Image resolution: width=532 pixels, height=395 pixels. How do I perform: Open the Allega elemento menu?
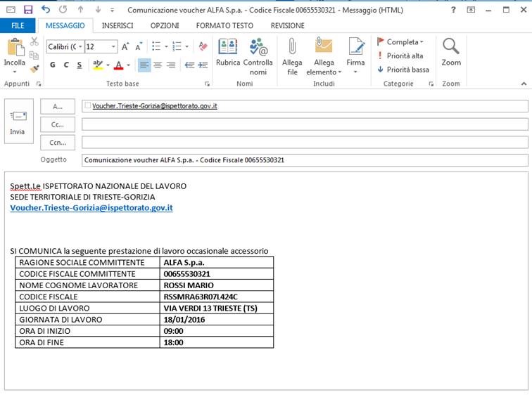(x=324, y=57)
